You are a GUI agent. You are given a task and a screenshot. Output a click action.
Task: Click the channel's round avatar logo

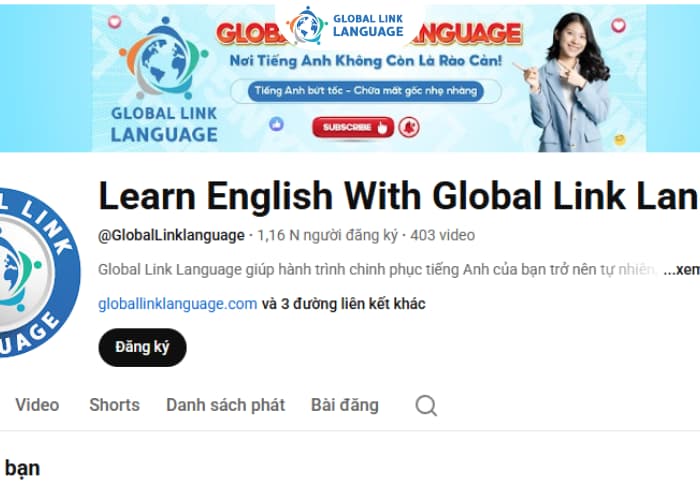click(38, 273)
